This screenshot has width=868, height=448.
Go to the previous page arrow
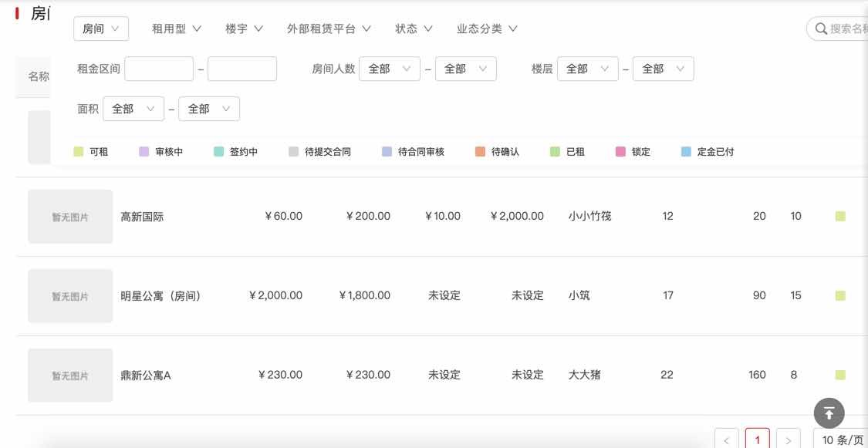click(727, 440)
